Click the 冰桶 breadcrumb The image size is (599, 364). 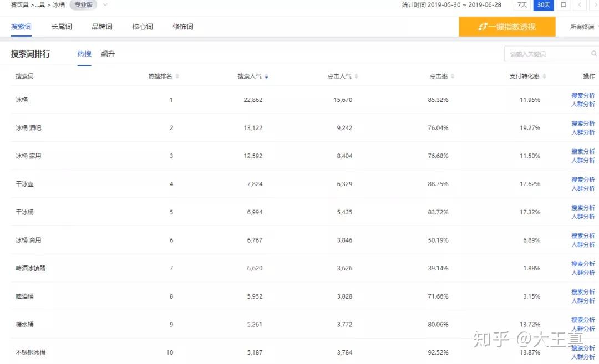coord(59,5)
